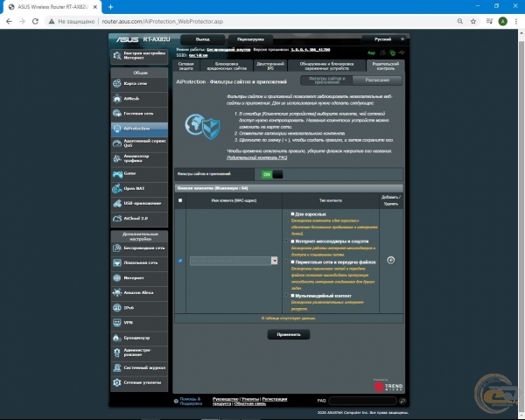Open Amazon Alexa settings

[139, 293]
